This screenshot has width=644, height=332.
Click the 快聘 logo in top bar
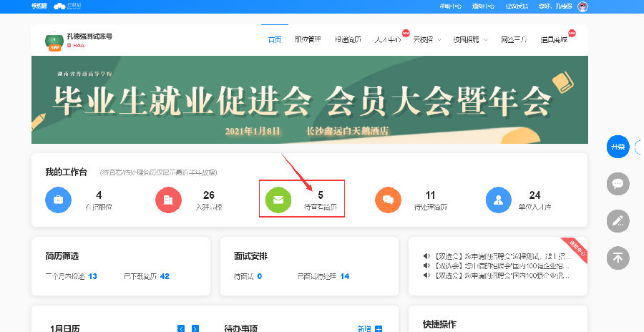pyautogui.click(x=39, y=6)
